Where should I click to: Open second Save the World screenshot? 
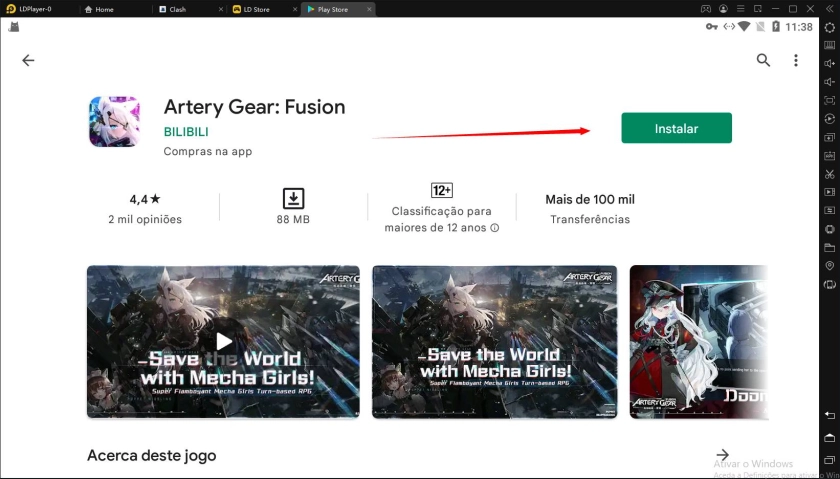[494, 341]
